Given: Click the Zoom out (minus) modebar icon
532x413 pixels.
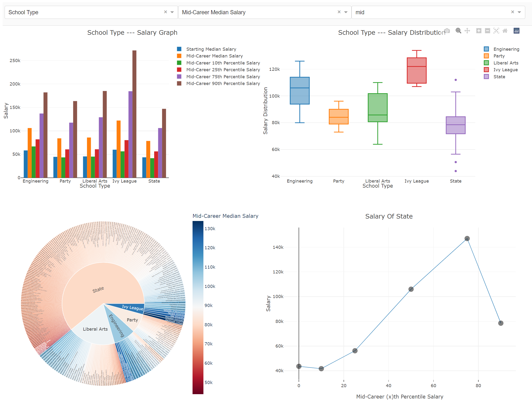Looking at the screenshot, I should 487,31.
